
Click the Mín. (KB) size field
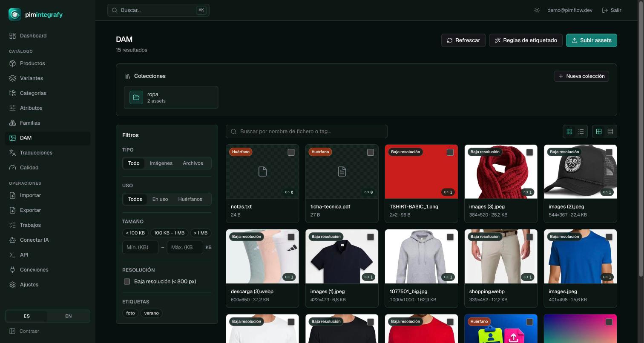point(140,247)
